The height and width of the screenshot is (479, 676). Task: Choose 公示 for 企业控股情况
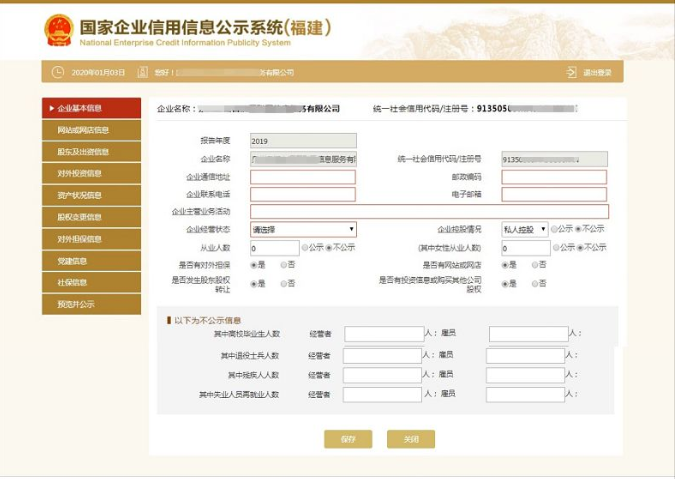[x=554, y=229]
